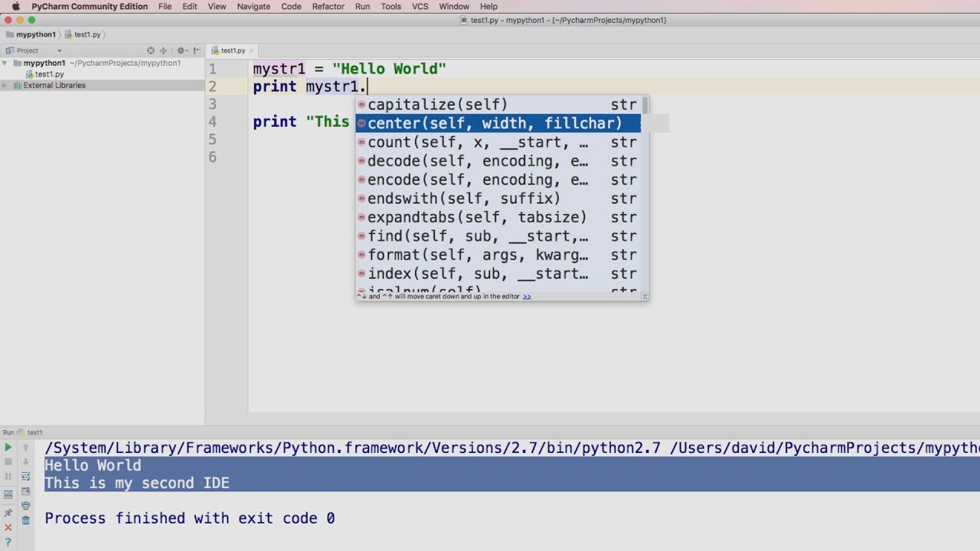
Task: Open help with the question mark icon
Action: pos(8,543)
